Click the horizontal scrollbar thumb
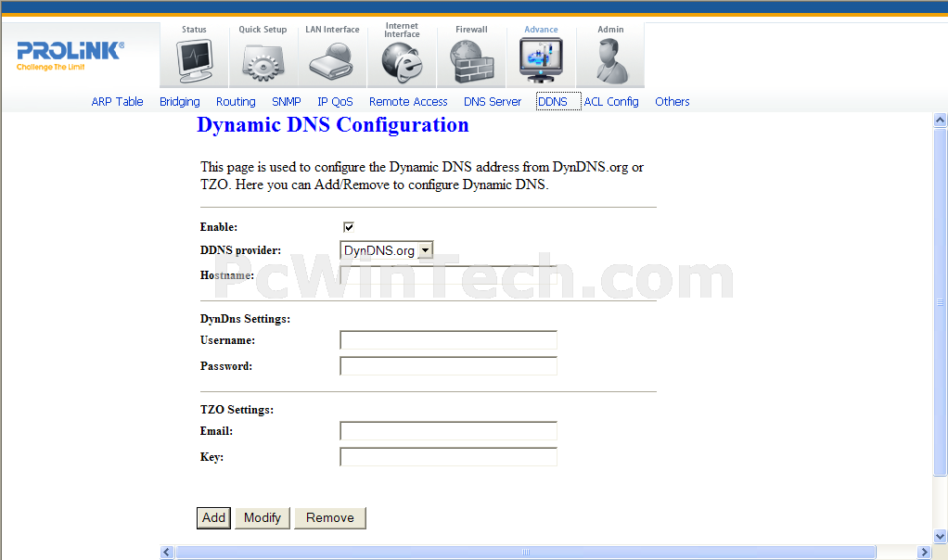Image resolution: width=948 pixels, height=560 pixels. (x=526, y=553)
